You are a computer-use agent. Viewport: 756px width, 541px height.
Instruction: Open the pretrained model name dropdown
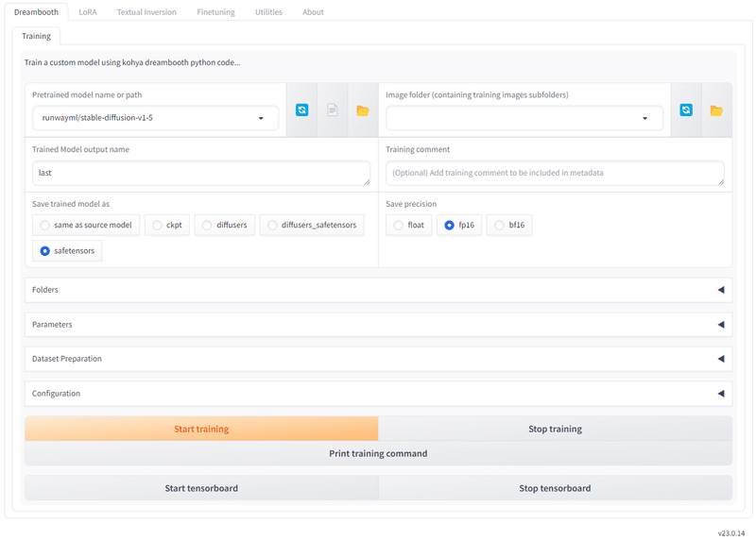click(155, 118)
